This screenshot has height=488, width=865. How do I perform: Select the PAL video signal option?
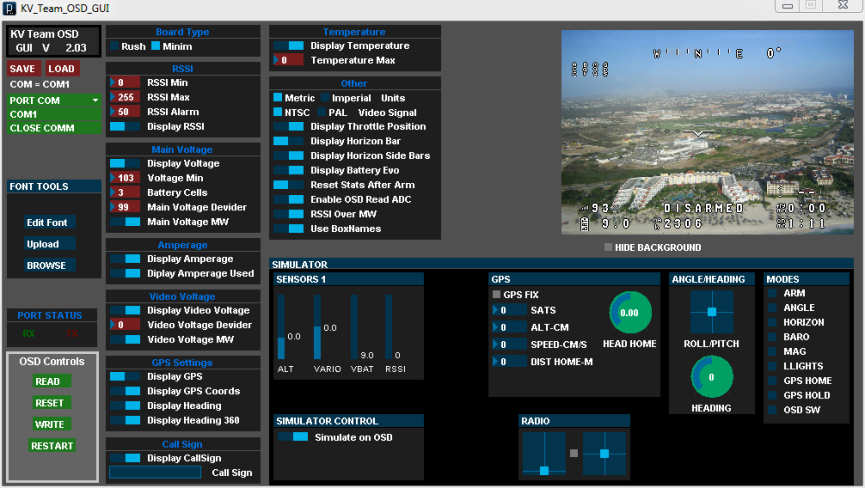click(x=320, y=112)
